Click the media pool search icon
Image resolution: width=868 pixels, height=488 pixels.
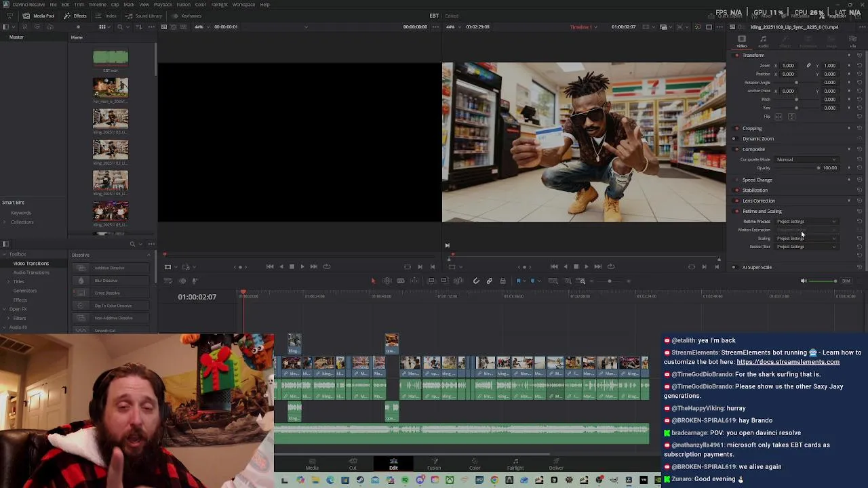coord(120,27)
